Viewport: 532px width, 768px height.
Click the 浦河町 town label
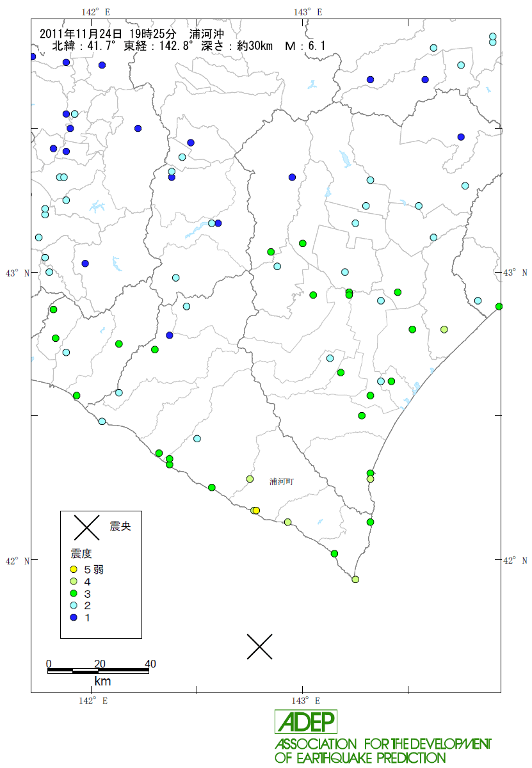(280, 481)
